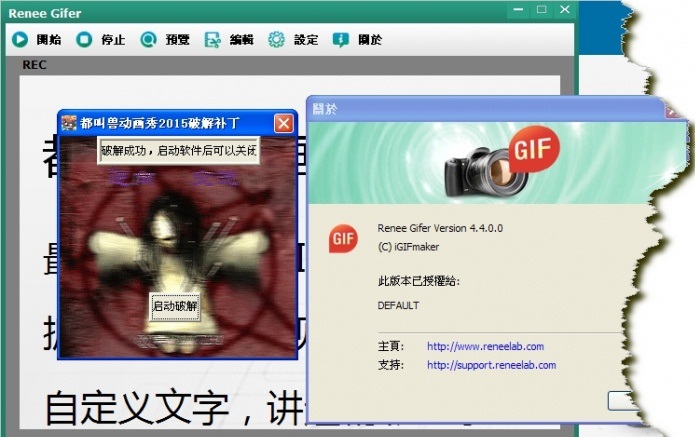
Task: Click the Stop (停止) square icon
Action: click(84, 39)
